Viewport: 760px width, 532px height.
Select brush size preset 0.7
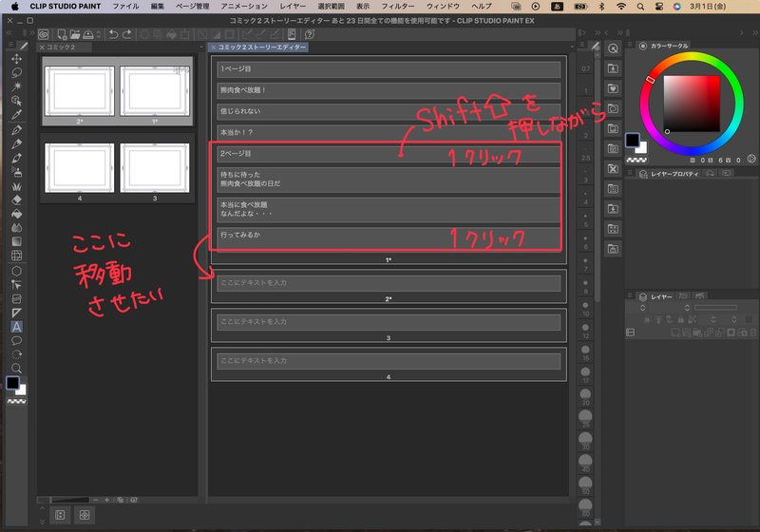585,68
